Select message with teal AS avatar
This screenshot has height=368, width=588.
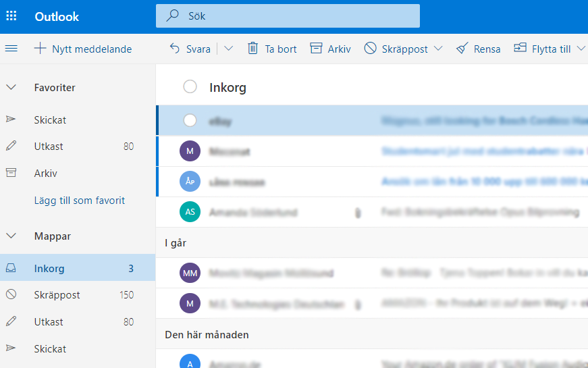(372, 212)
